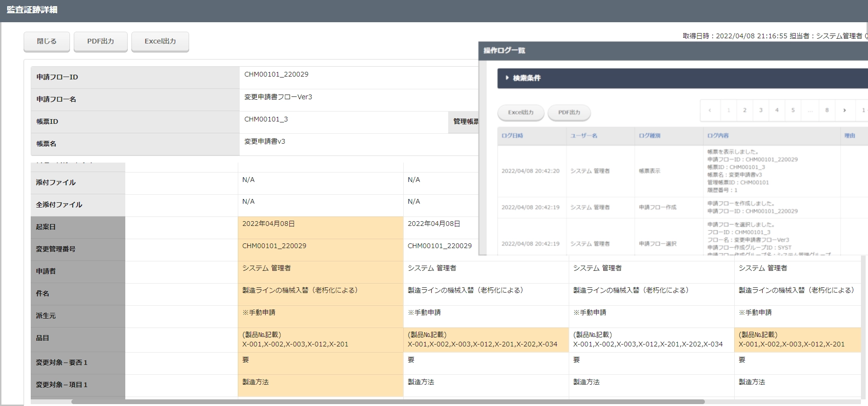Sort the log by the ログ日時 column header
Viewport: 868px width, 406px height.
tap(532, 136)
